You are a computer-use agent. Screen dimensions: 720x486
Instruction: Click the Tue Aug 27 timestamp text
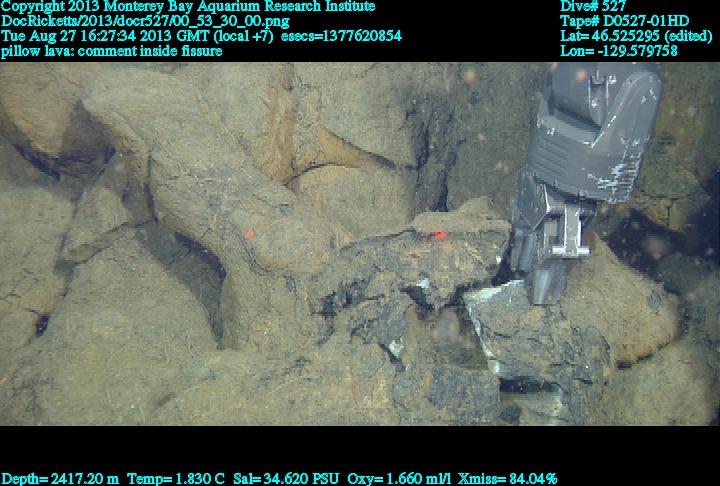coord(137,36)
